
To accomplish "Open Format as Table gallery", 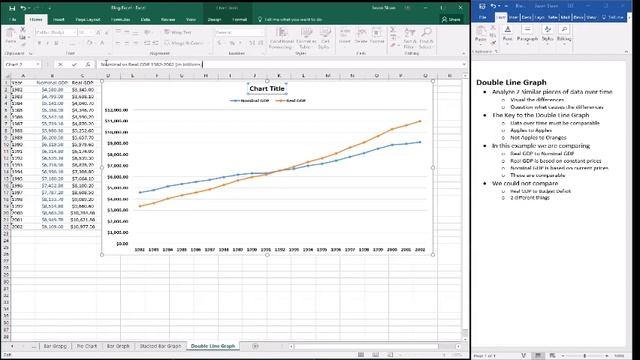I will tap(306, 38).
